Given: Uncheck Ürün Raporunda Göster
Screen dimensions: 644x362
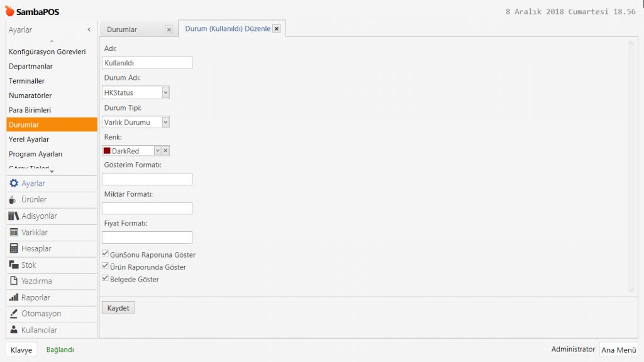Looking at the screenshot, I should (x=106, y=266).
